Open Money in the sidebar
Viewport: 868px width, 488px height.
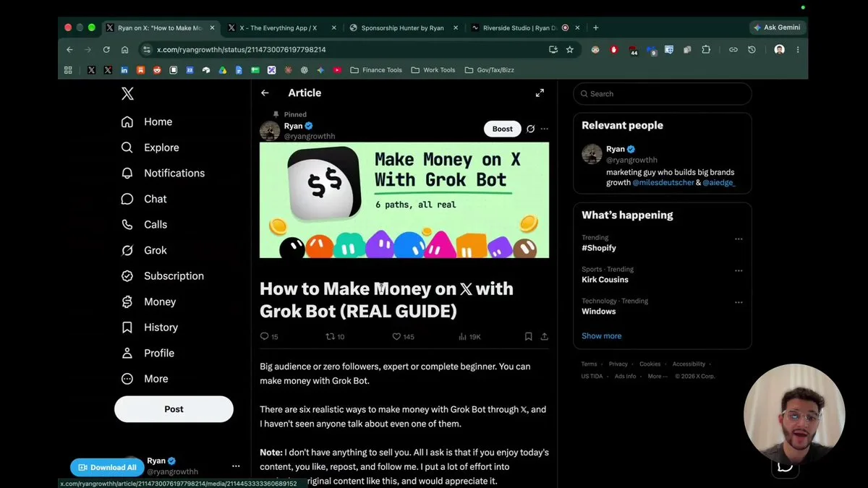tap(148, 301)
